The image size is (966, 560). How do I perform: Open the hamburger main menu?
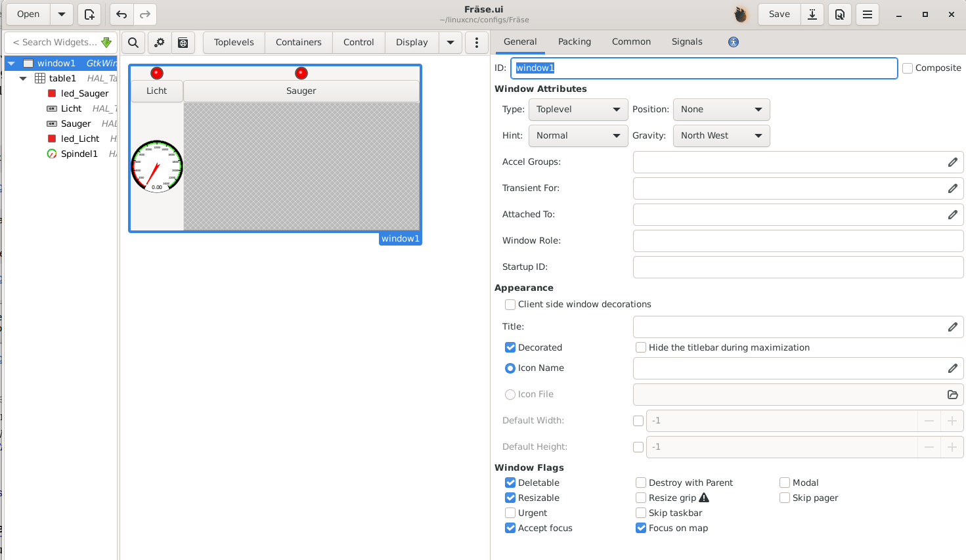point(867,14)
